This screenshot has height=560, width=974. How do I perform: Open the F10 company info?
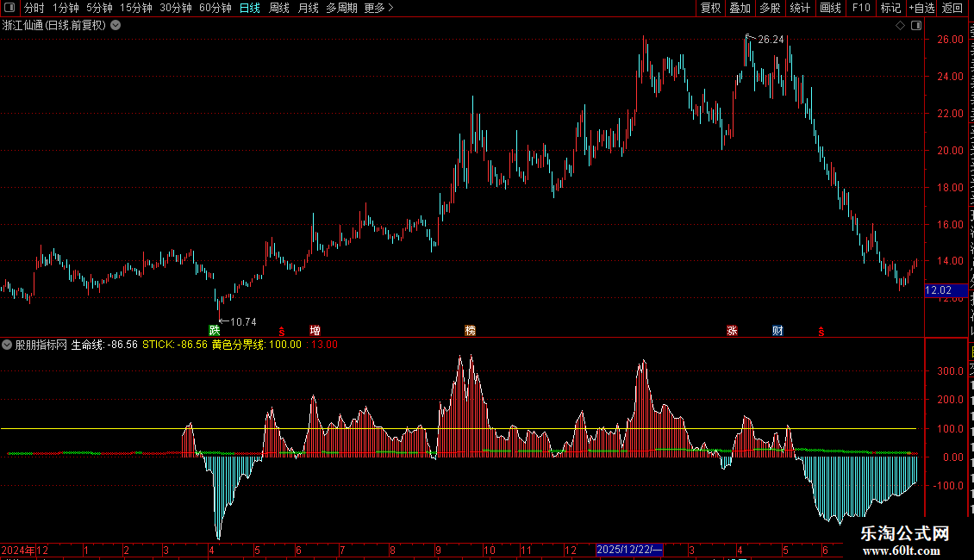[861, 8]
